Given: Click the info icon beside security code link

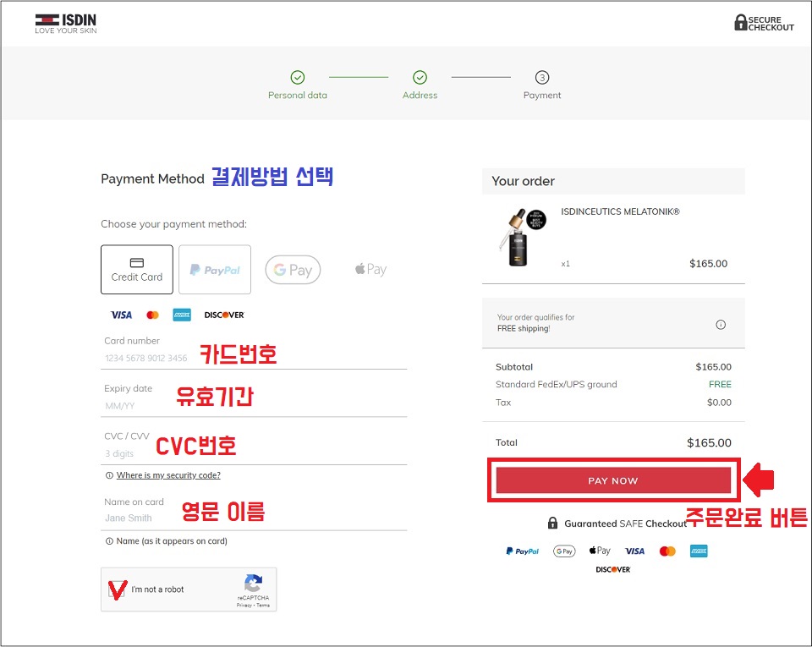Looking at the screenshot, I should click(x=109, y=475).
